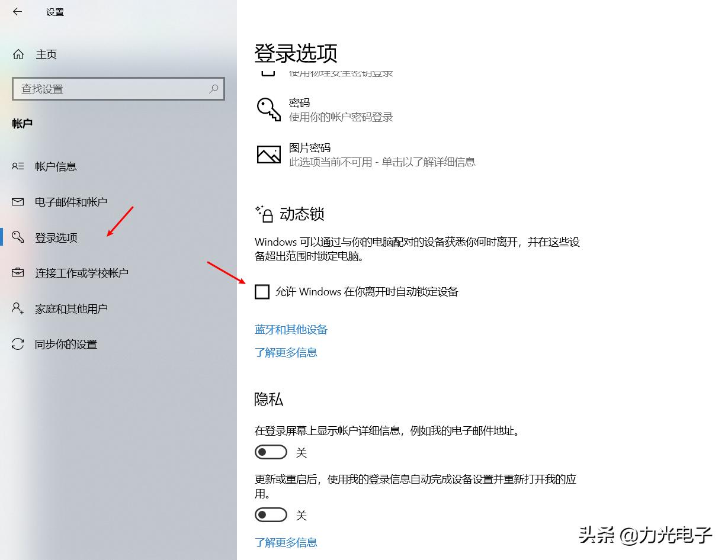Open 同步你的设置 page
Screen dimensions: 728x560
click(x=65, y=344)
